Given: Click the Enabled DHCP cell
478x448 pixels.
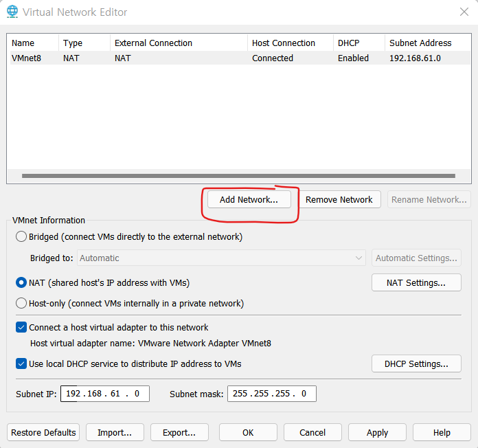Looking at the screenshot, I should pos(353,58).
